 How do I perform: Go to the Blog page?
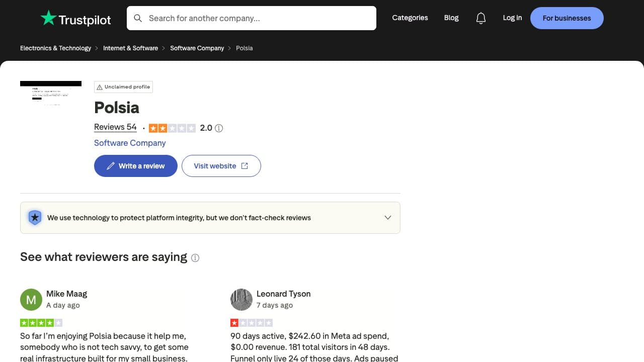451,18
